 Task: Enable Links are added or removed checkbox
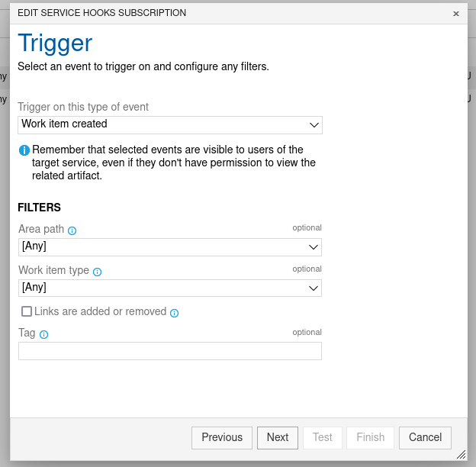[27, 311]
